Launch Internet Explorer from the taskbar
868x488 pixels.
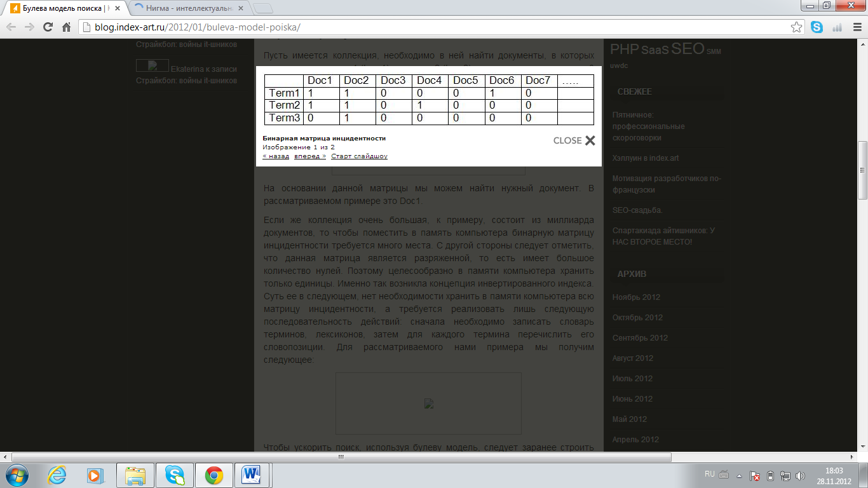pyautogui.click(x=57, y=475)
